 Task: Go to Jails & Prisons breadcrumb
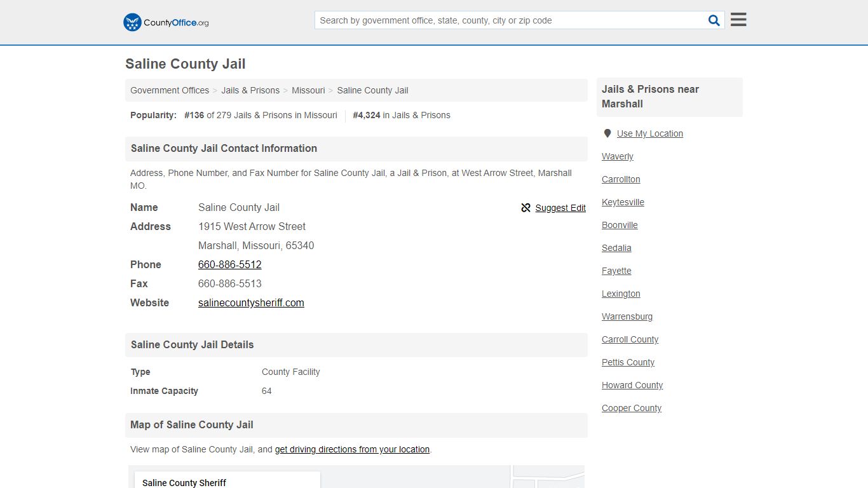tap(250, 90)
